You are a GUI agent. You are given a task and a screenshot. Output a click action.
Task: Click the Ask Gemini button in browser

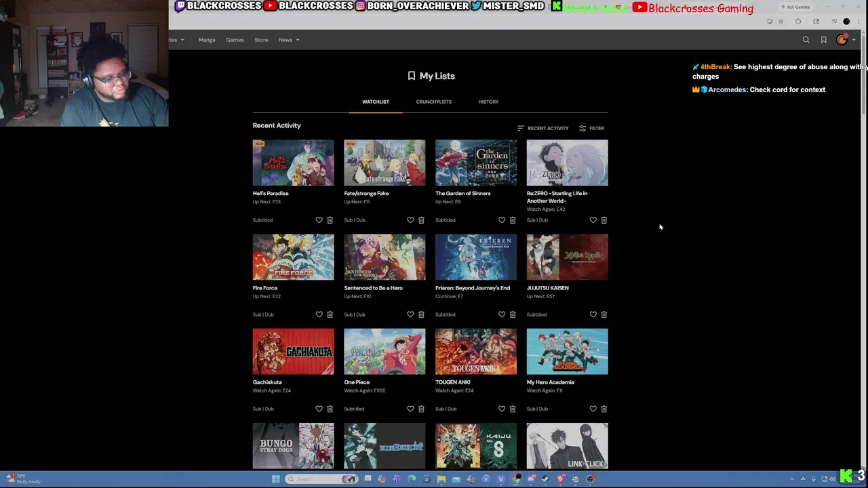[x=795, y=7]
